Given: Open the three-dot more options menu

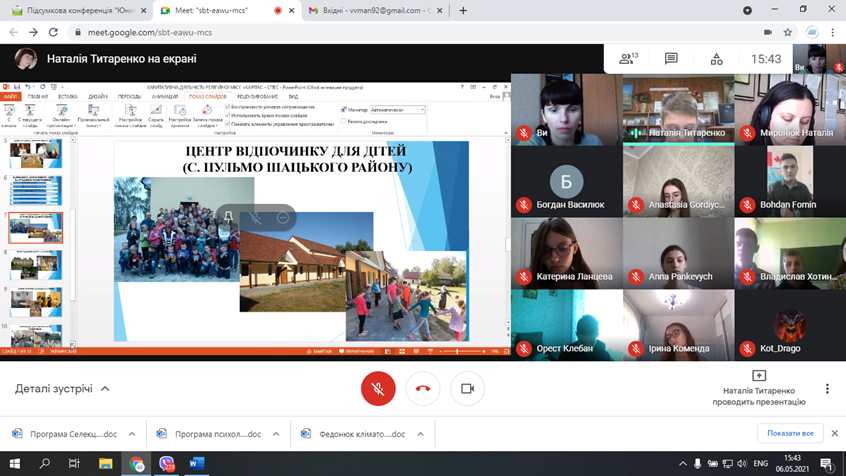Looking at the screenshot, I should click(x=827, y=388).
